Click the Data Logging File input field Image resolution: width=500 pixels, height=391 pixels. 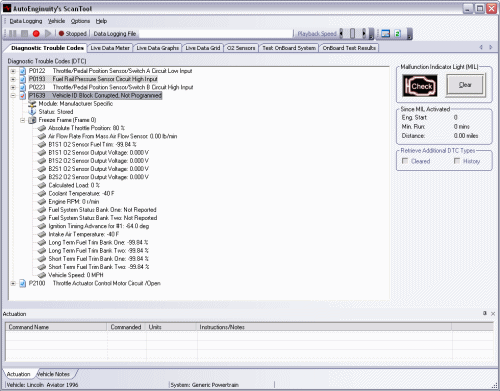coord(216,34)
